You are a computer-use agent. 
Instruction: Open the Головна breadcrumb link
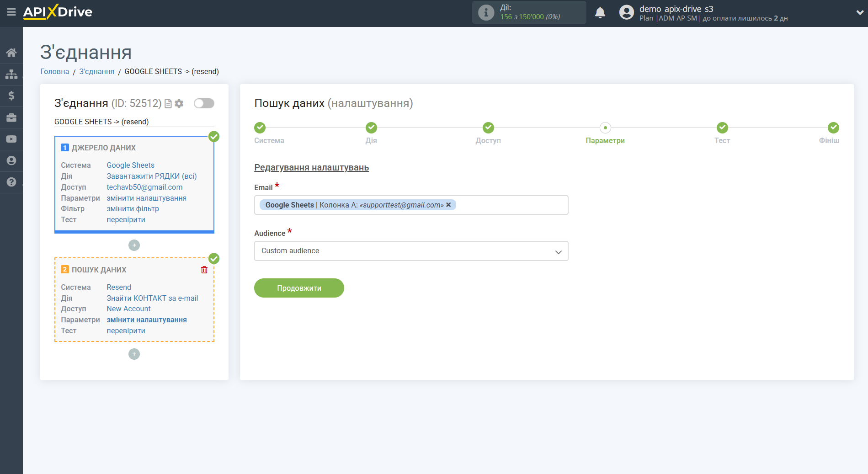(54, 71)
